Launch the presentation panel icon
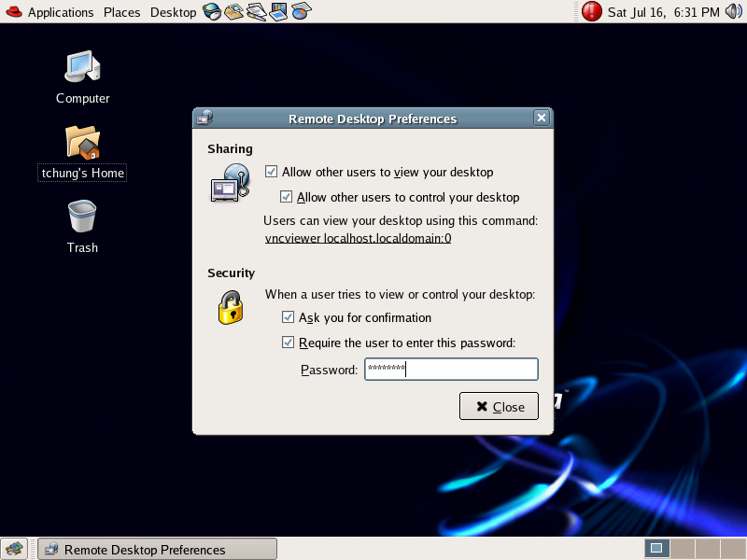The height and width of the screenshot is (560, 747). point(278,11)
